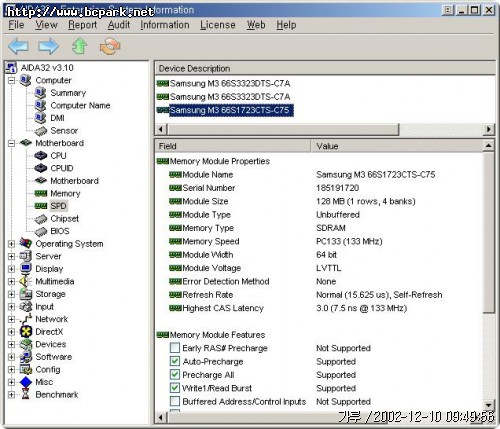Click the Config icon in tree

click(x=26, y=369)
